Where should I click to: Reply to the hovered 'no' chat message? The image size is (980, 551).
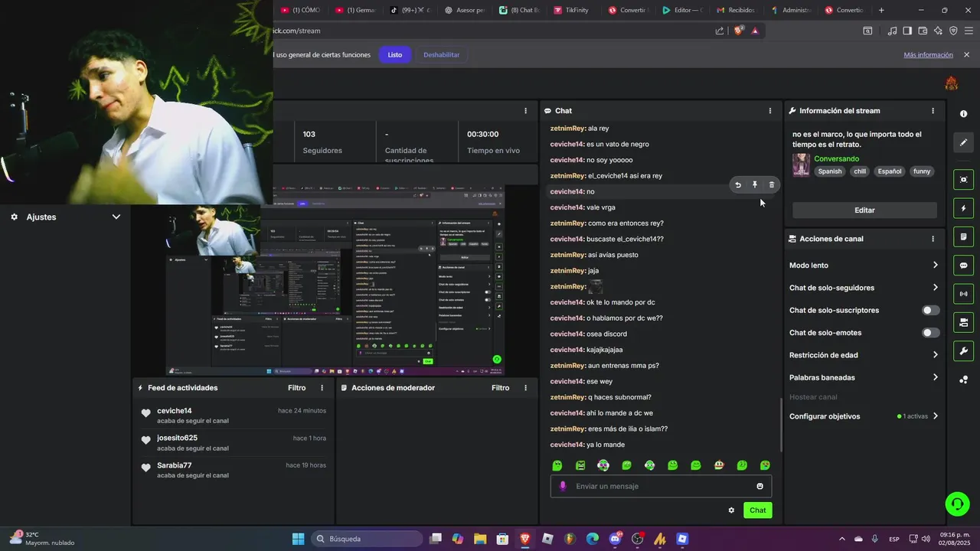pos(738,184)
